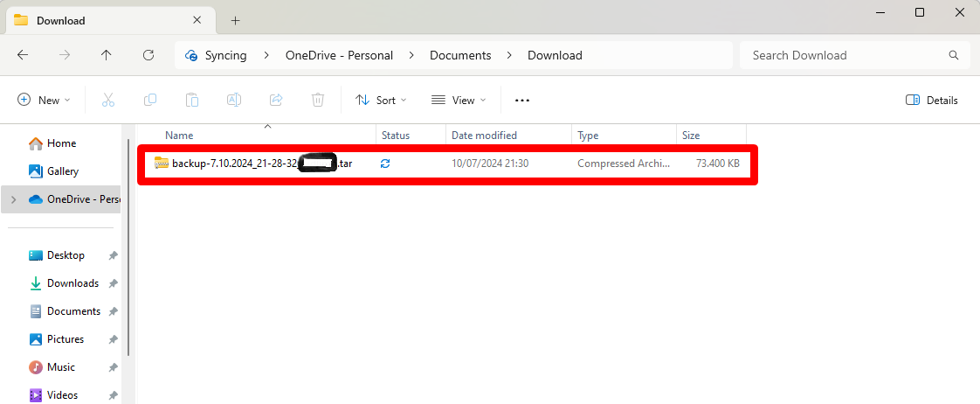The height and width of the screenshot is (404, 980).
Task: Open the New item dropdown
Action: [x=44, y=101]
